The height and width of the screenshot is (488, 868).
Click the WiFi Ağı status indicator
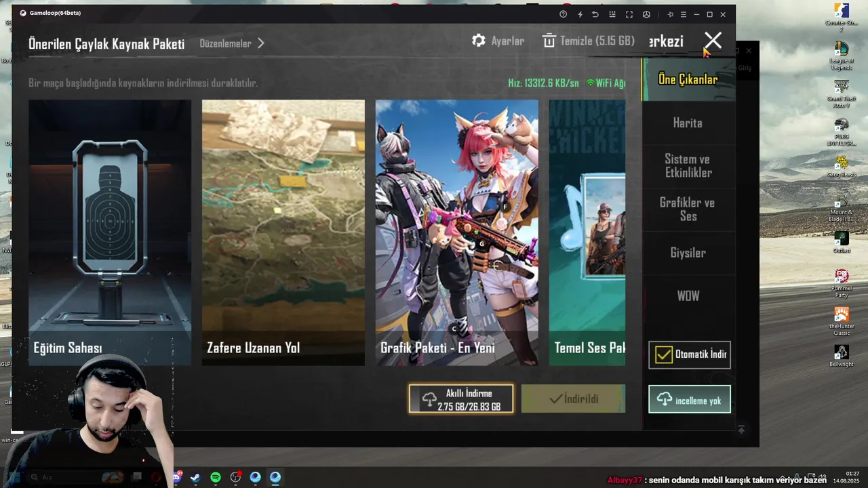coord(606,83)
